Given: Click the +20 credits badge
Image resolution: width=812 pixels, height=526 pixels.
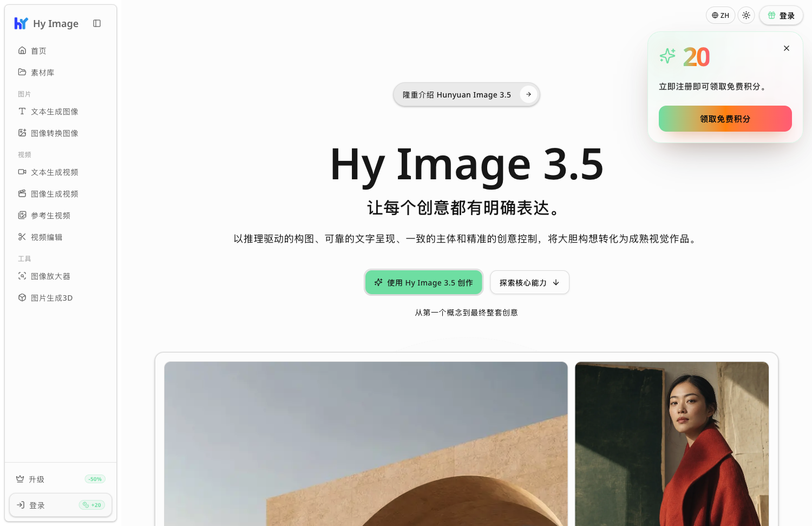Looking at the screenshot, I should tap(92, 505).
